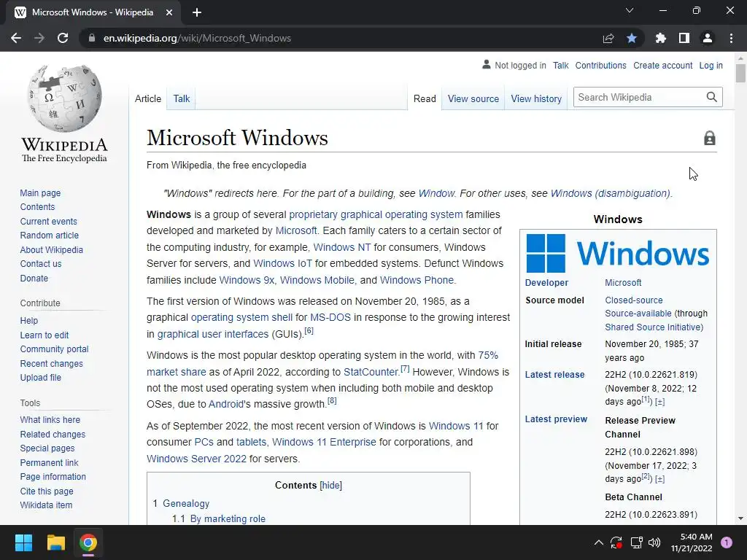Open the Wikidata item link
The height and width of the screenshot is (560, 747).
pyautogui.click(x=46, y=505)
